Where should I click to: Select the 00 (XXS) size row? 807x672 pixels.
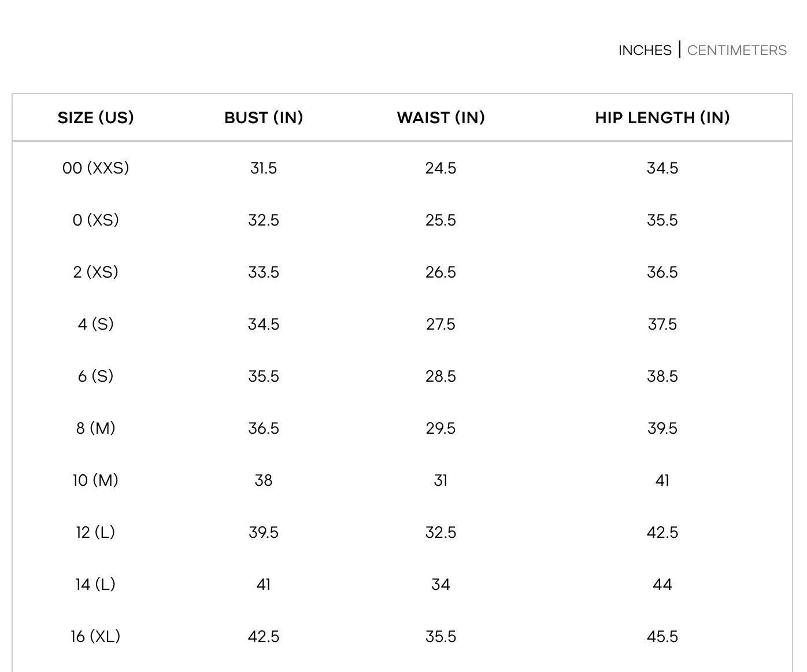[x=95, y=168]
